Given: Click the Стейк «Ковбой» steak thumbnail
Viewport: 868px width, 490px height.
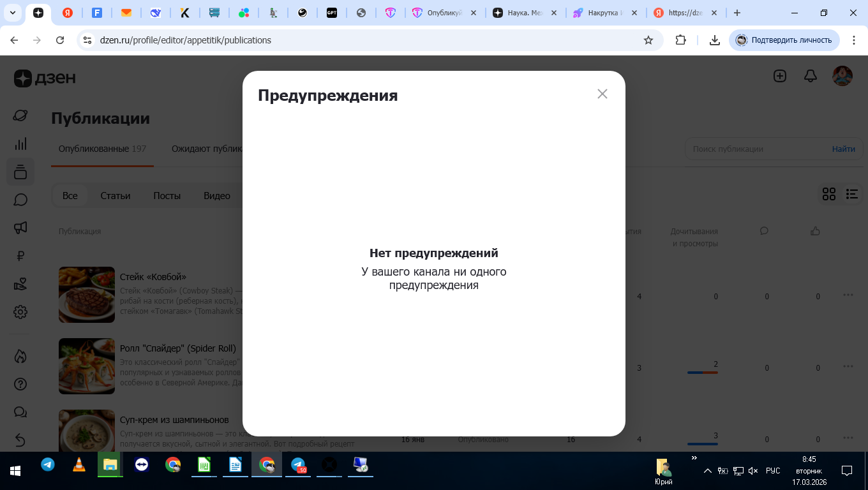Looking at the screenshot, I should tap(87, 295).
